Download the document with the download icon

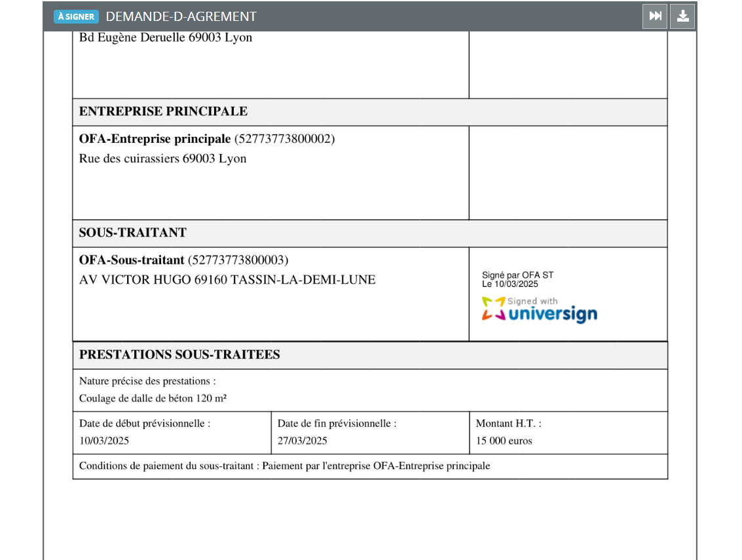[x=682, y=16]
